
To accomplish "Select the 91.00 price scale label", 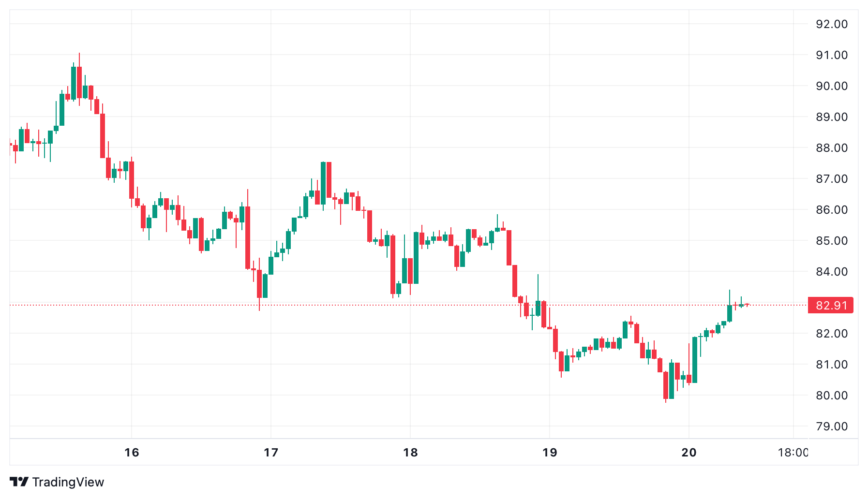I will [x=832, y=55].
